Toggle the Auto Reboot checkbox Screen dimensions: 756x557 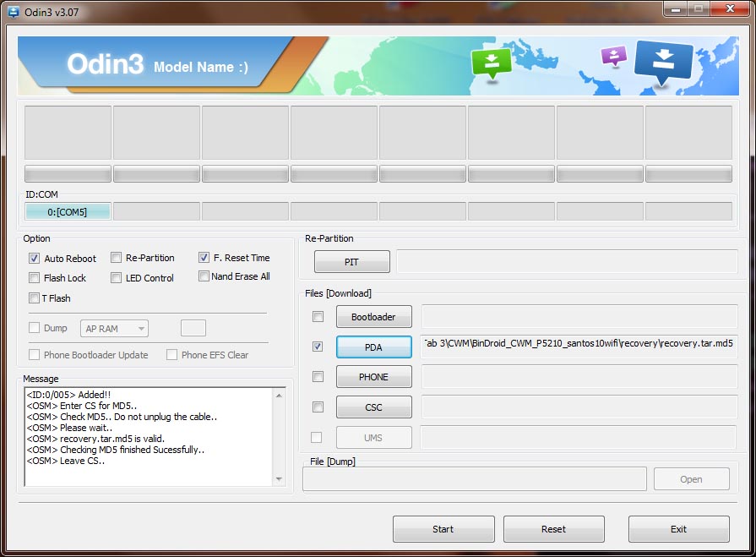click(x=34, y=258)
